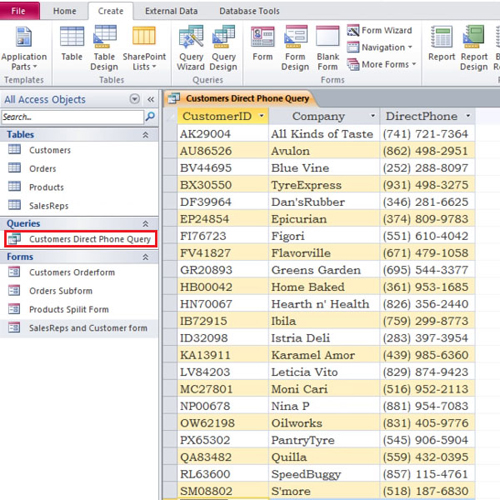500x500 pixels.
Task: Open More Forms dropdown
Action: [381, 64]
